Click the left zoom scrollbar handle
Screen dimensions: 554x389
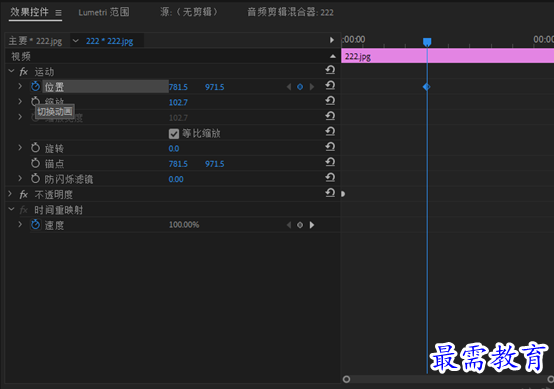point(347,379)
